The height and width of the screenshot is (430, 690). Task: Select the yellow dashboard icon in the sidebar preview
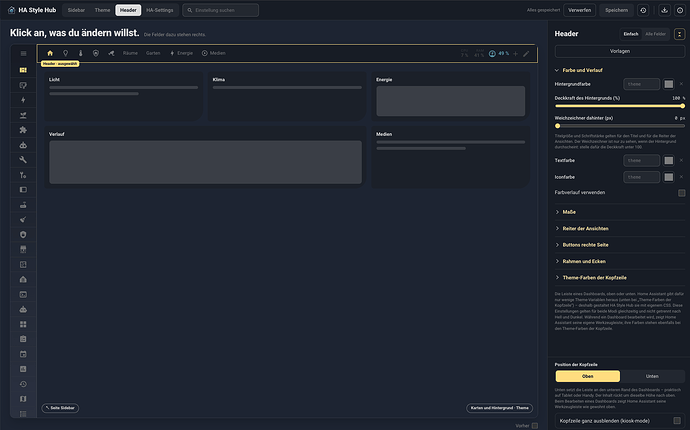pos(23,70)
